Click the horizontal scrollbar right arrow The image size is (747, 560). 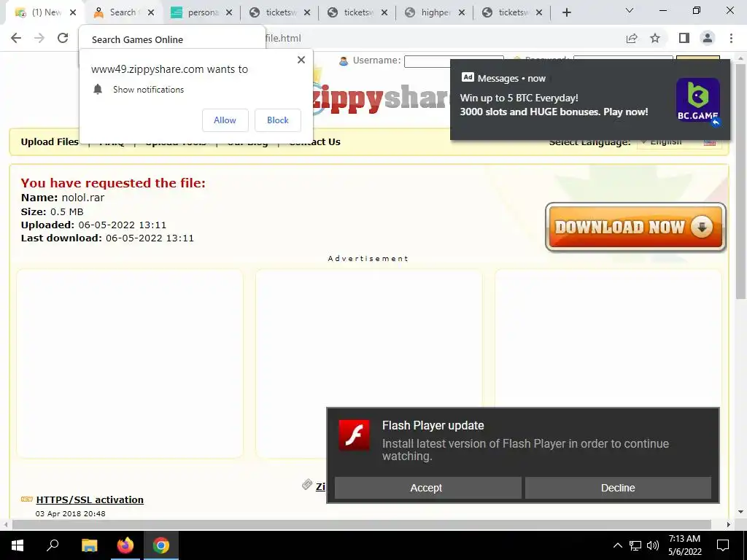click(729, 524)
